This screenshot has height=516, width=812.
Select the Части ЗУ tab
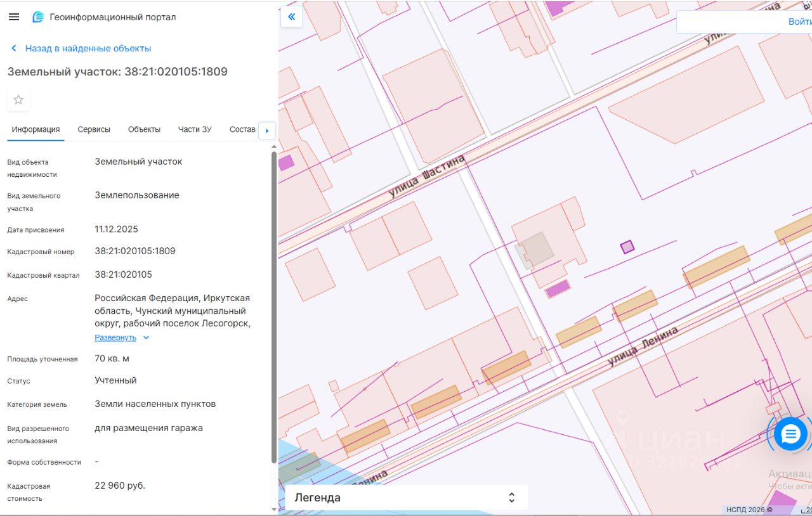195,129
